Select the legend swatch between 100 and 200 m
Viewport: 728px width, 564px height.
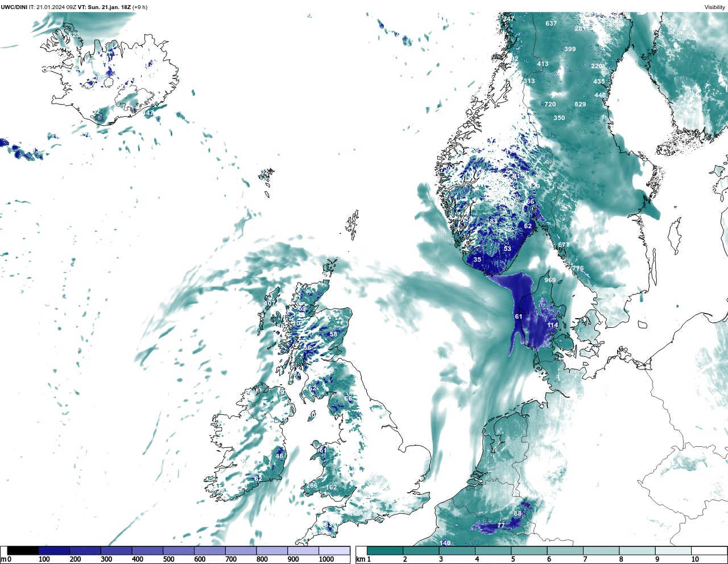tap(54, 550)
